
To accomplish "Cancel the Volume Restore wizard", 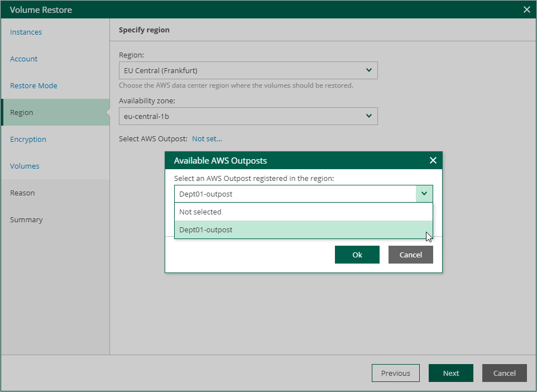I will pos(505,373).
